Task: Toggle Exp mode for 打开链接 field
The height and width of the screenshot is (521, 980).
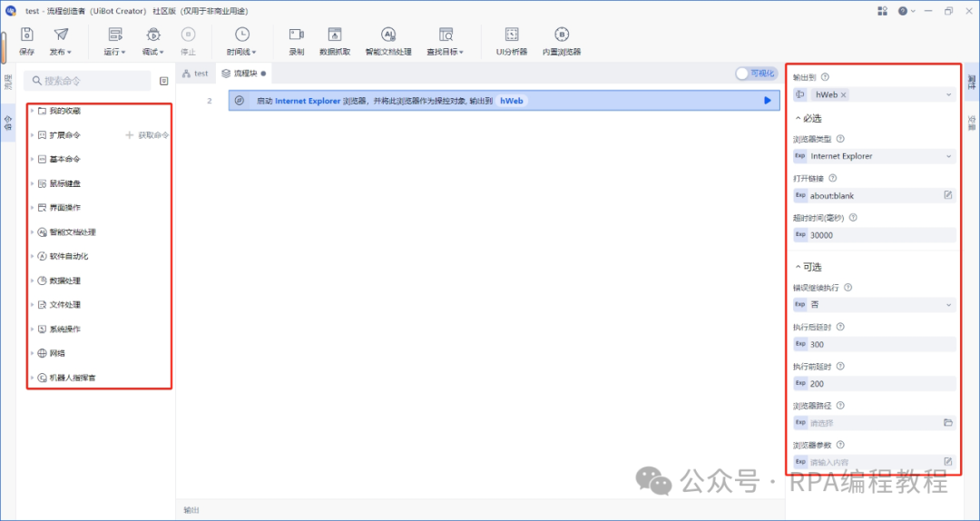Action: point(800,195)
